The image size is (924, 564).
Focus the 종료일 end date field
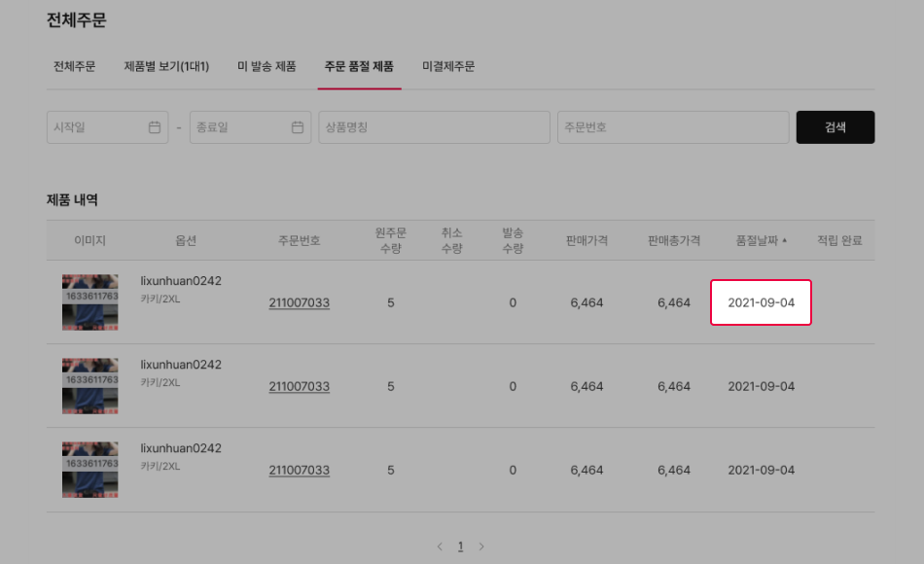pos(250,127)
